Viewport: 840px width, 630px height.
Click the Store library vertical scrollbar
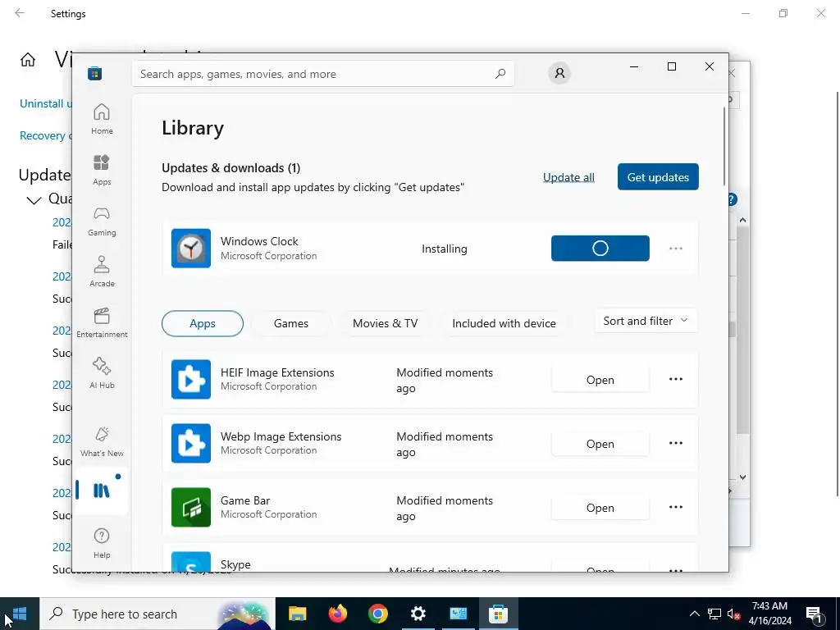click(x=724, y=146)
